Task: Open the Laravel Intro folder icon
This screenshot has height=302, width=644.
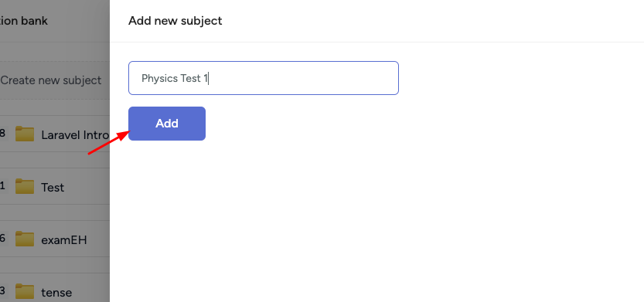Action: (x=25, y=134)
